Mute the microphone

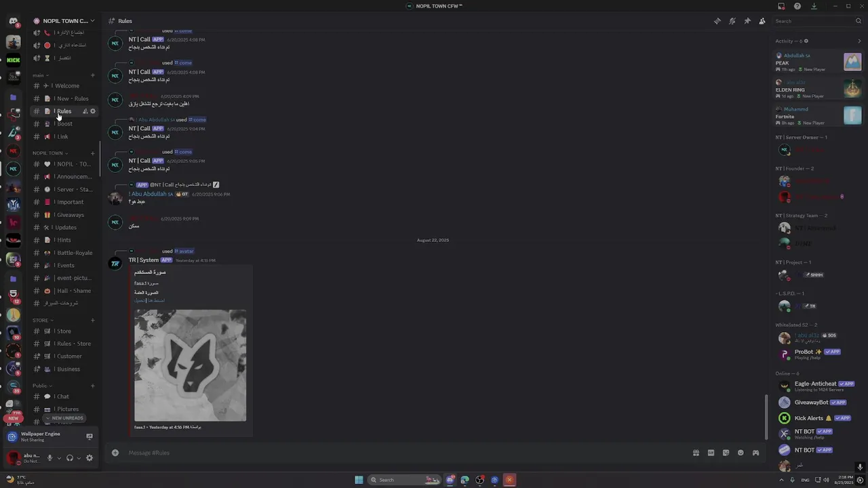[x=50, y=458]
